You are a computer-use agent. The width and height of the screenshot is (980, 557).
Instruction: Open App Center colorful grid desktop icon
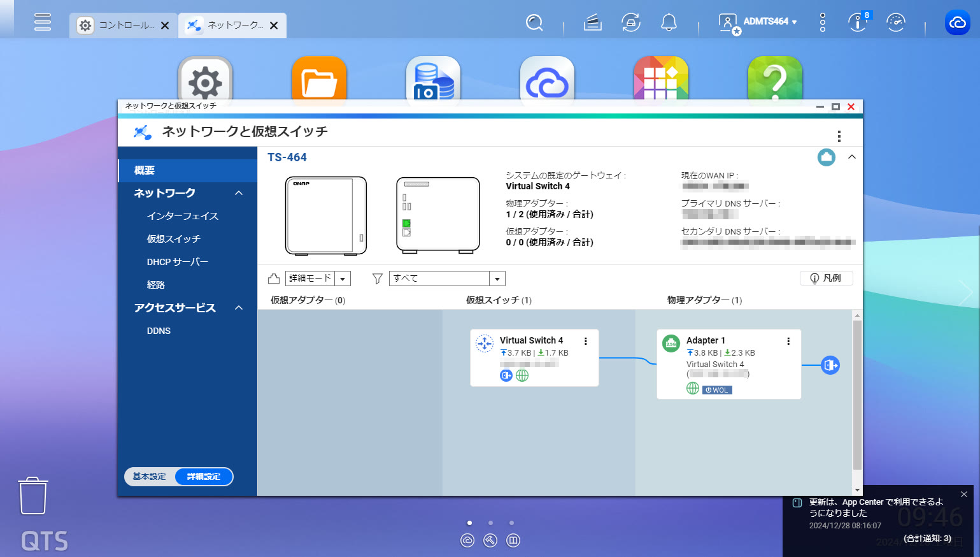point(661,80)
